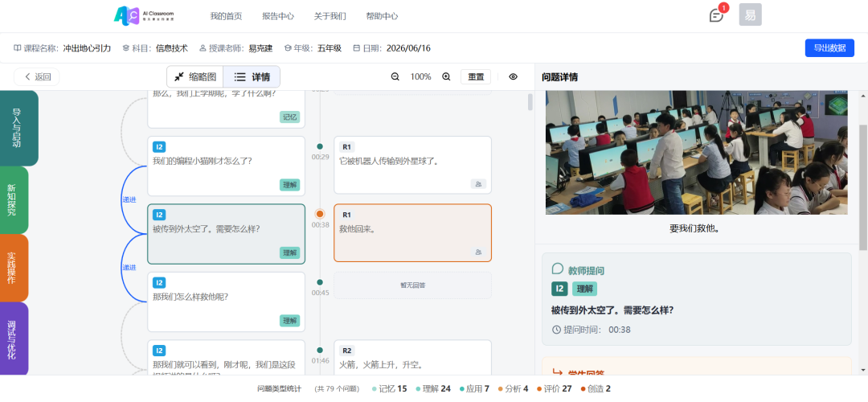
Task: Click student icon on 救他回来 card
Action: [x=478, y=252]
